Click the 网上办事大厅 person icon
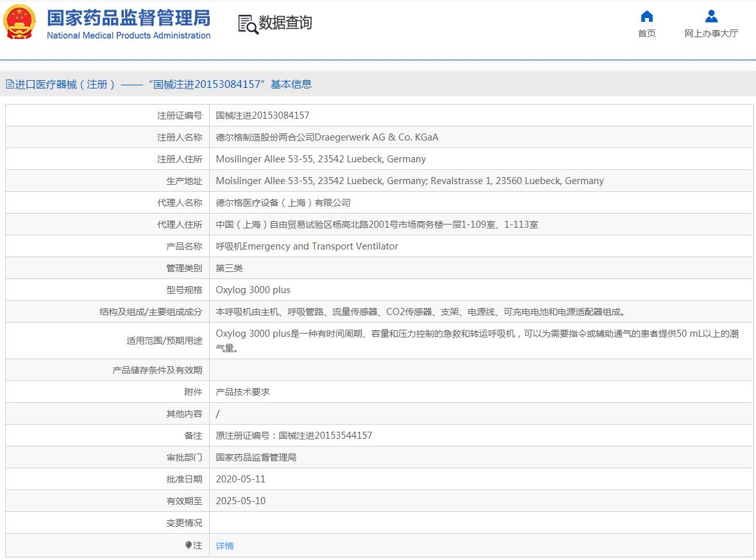Viewport: 756px width, 560px height. 710,16
